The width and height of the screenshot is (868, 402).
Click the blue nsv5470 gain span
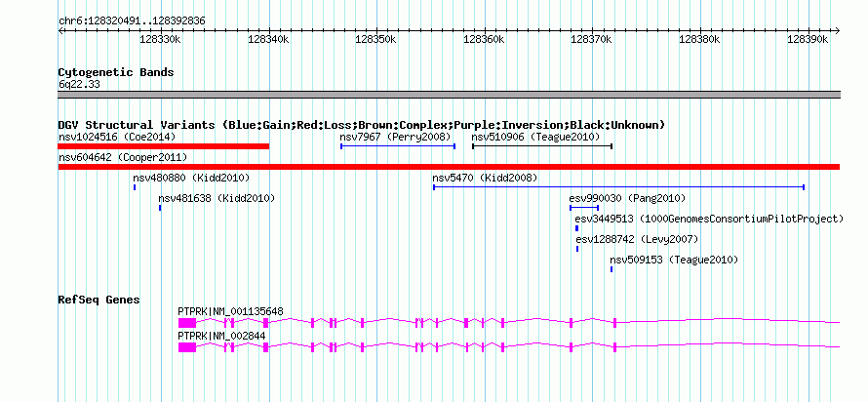[618, 187]
